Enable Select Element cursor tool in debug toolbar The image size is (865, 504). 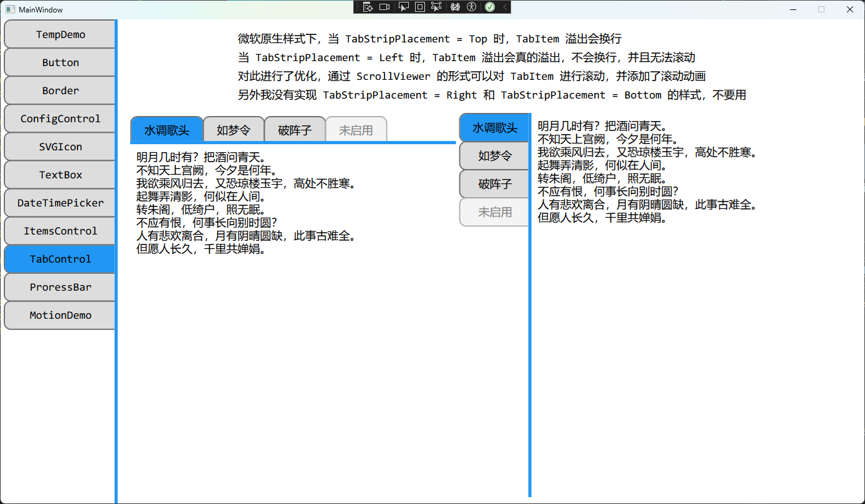tap(403, 7)
